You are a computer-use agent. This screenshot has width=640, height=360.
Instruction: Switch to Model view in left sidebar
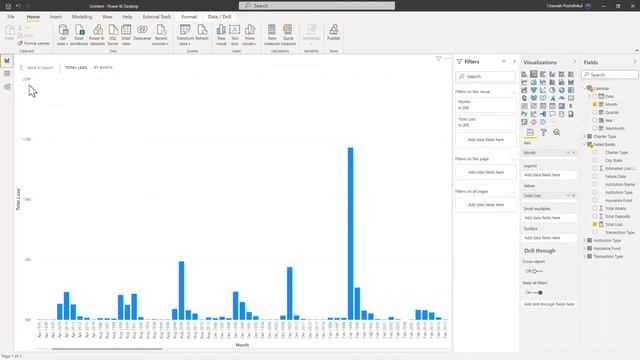[x=7, y=87]
